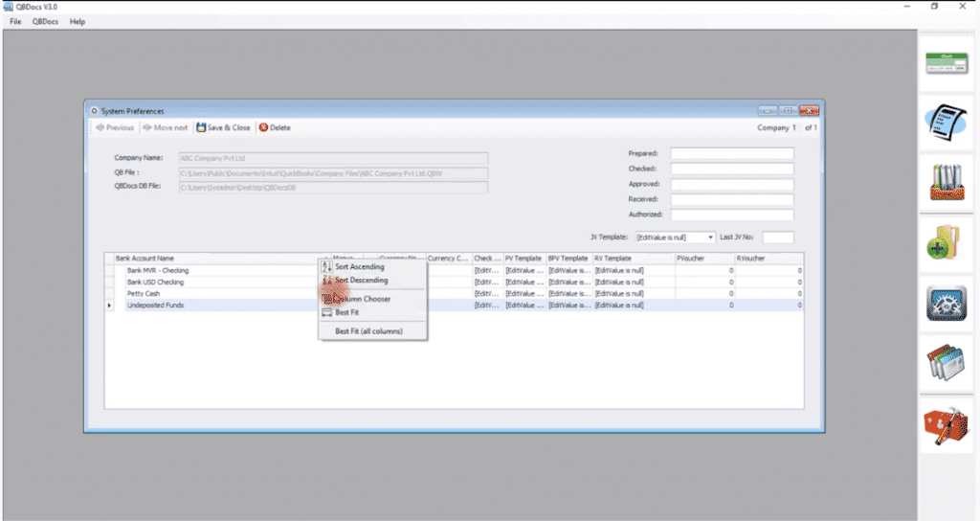Expand the JV Template dropdown
The height and width of the screenshot is (521, 980).
point(710,238)
